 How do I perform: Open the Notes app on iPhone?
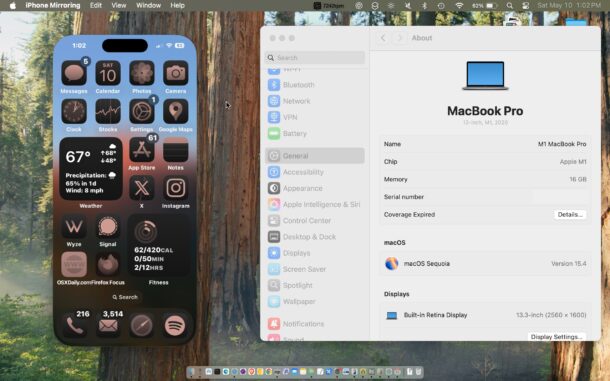[x=175, y=150]
